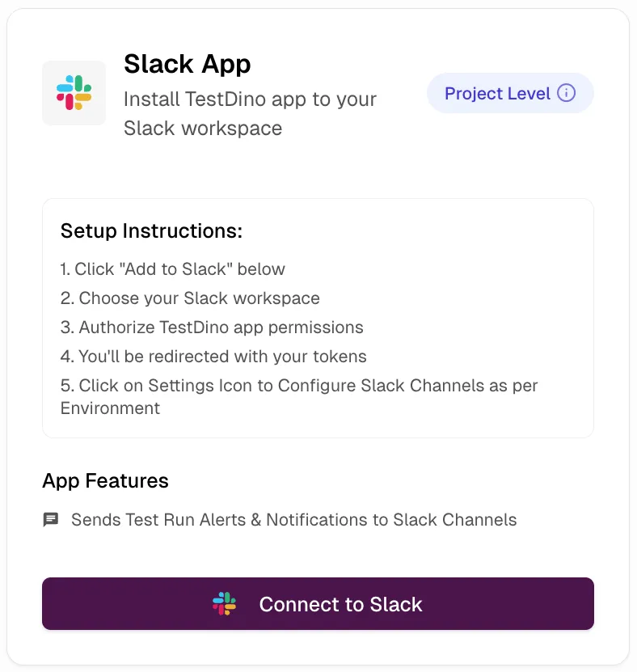Select the Slack icon inside the Connect button
This screenshot has width=637, height=672.
click(225, 603)
